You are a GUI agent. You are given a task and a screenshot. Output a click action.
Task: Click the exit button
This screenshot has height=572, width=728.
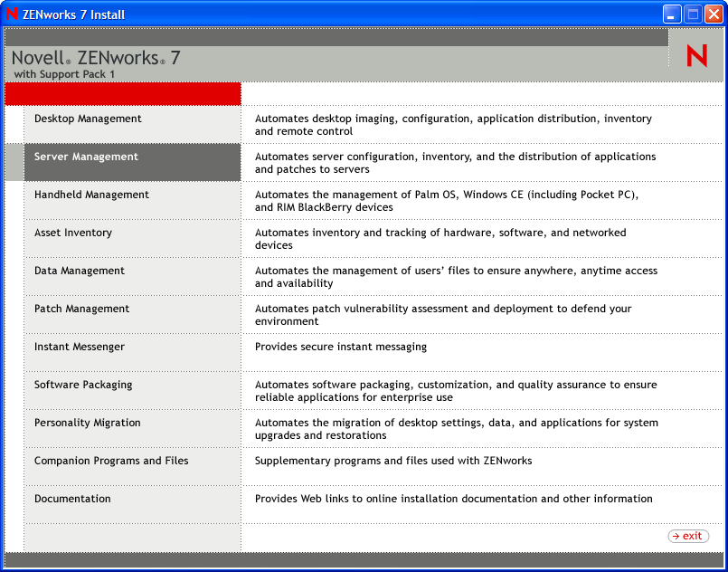click(x=688, y=536)
